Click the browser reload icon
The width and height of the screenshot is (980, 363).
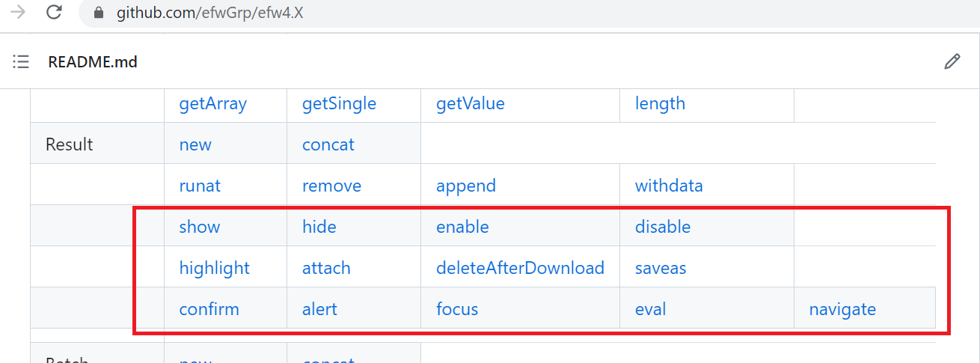54,13
